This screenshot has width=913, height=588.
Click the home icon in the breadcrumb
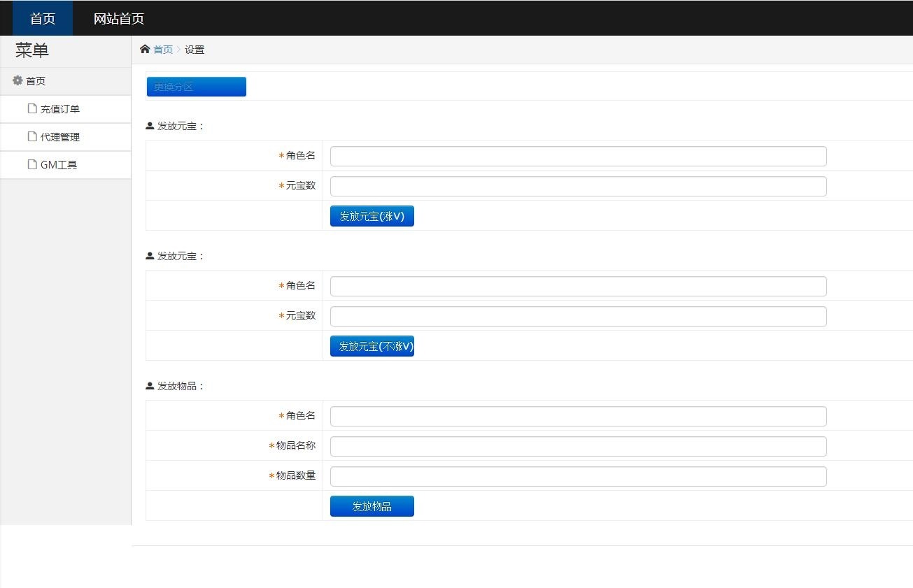(x=145, y=49)
